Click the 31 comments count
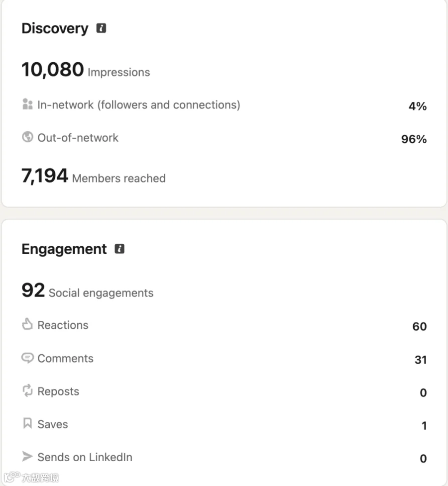 421,360
